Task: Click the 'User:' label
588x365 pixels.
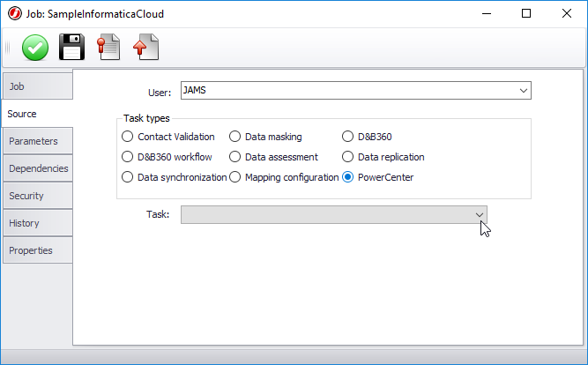Action: (x=160, y=93)
